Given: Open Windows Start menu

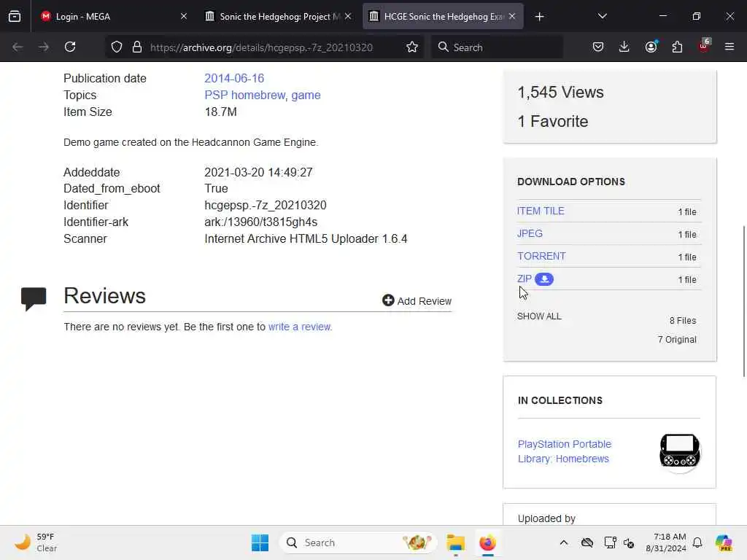Looking at the screenshot, I should coord(260,542).
